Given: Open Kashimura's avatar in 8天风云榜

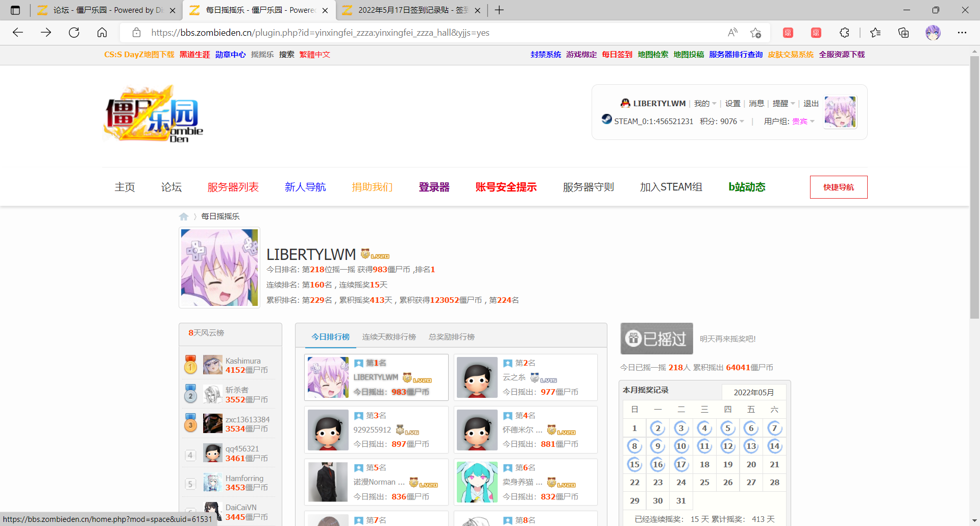Looking at the screenshot, I should 212,365.
